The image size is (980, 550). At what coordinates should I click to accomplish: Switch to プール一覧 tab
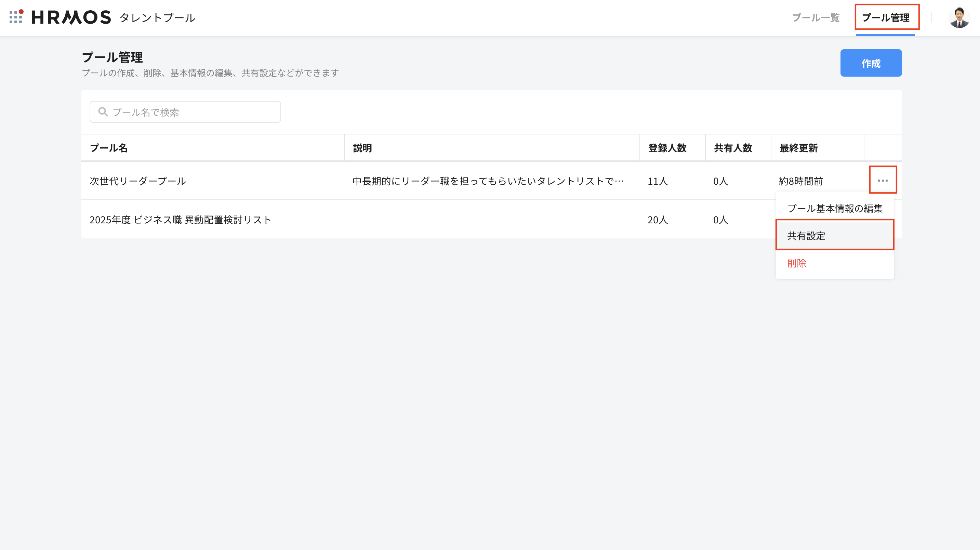click(816, 17)
